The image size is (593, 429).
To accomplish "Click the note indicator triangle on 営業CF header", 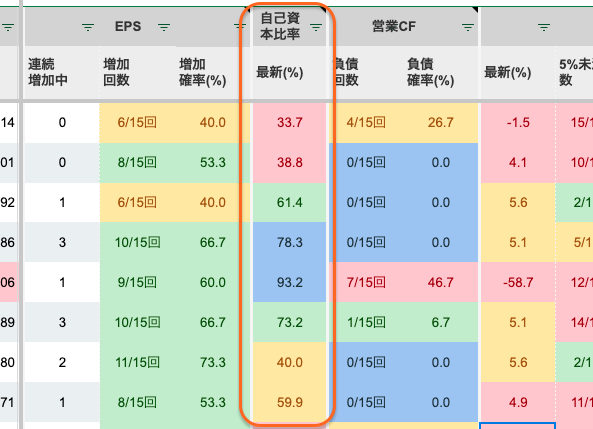I will point(475,9).
